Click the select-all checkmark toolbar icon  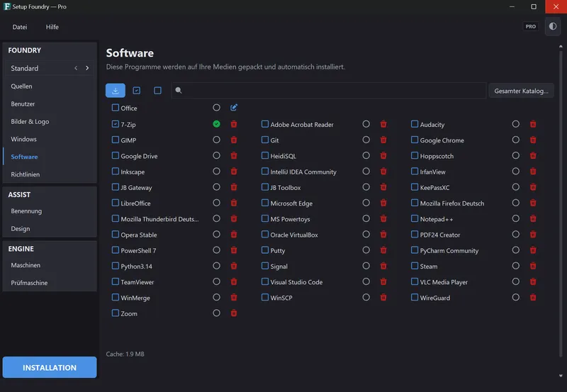(136, 91)
